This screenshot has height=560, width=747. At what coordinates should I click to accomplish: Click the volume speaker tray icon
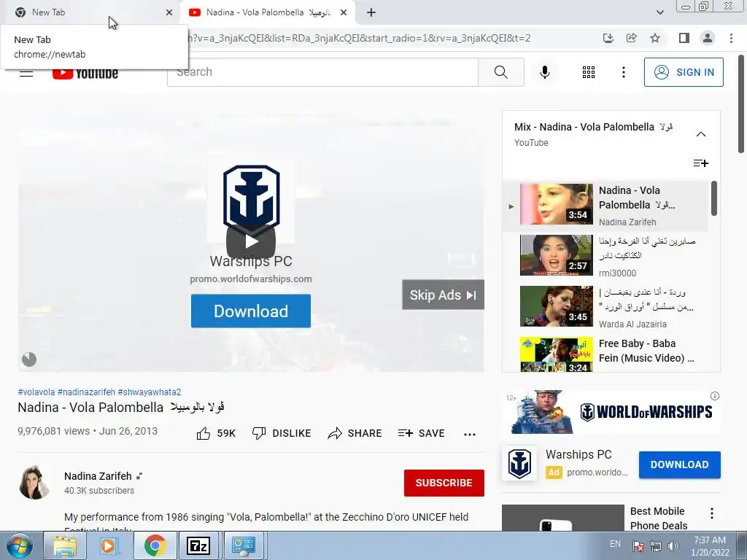(673, 546)
